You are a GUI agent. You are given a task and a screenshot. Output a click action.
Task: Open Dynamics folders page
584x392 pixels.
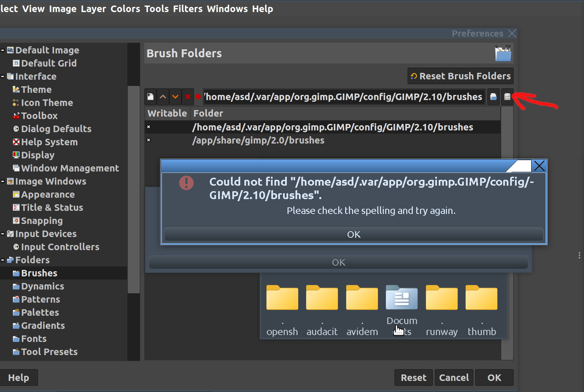[x=42, y=286]
